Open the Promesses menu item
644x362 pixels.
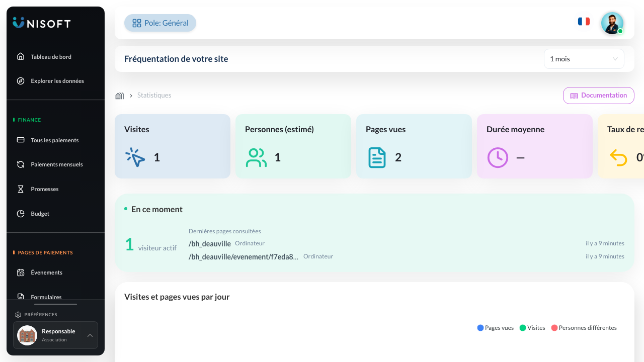[45, 189]
